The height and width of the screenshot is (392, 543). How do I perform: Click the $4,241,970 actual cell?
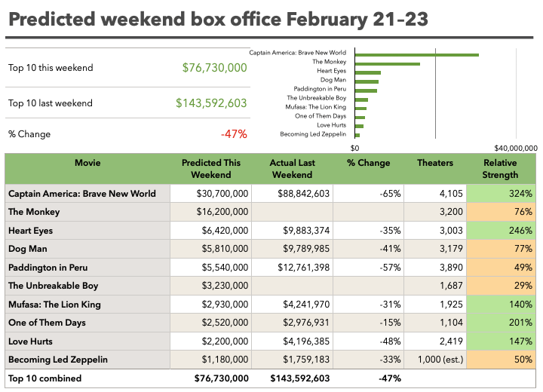(293, 305)
